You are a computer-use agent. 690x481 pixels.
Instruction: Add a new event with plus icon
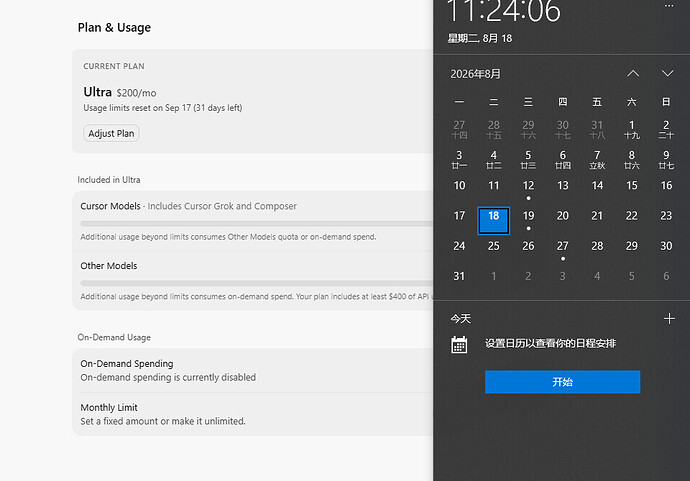coord(669,318)
